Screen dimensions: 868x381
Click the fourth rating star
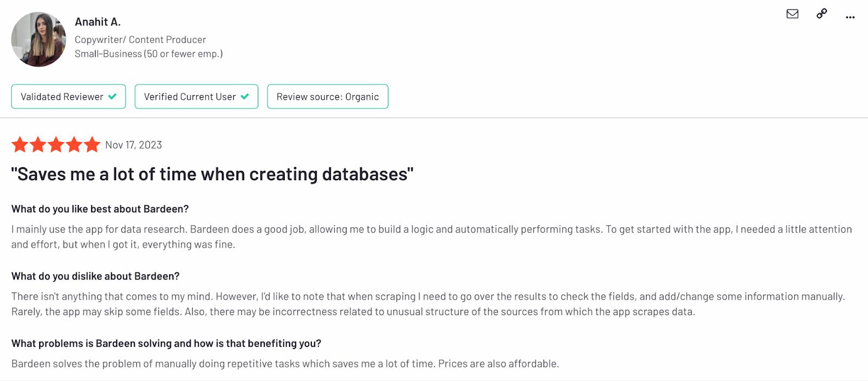74,145
